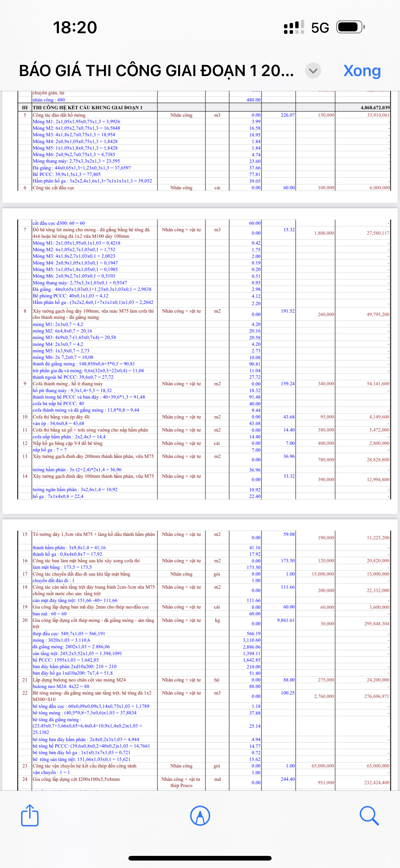Select row 5 Công tác đào đất hố móng
400x868 pixels.
59,115
